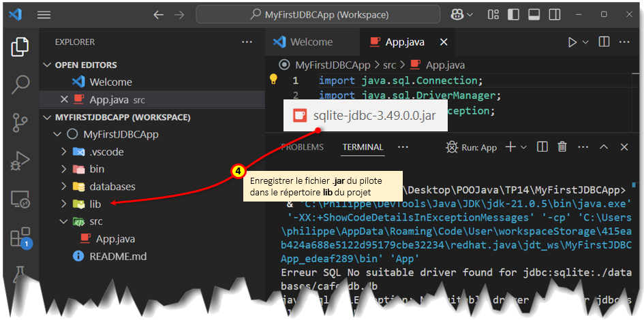
Task: Open the new terminal launch profile dropdown
Action: (x=523, y=147)
